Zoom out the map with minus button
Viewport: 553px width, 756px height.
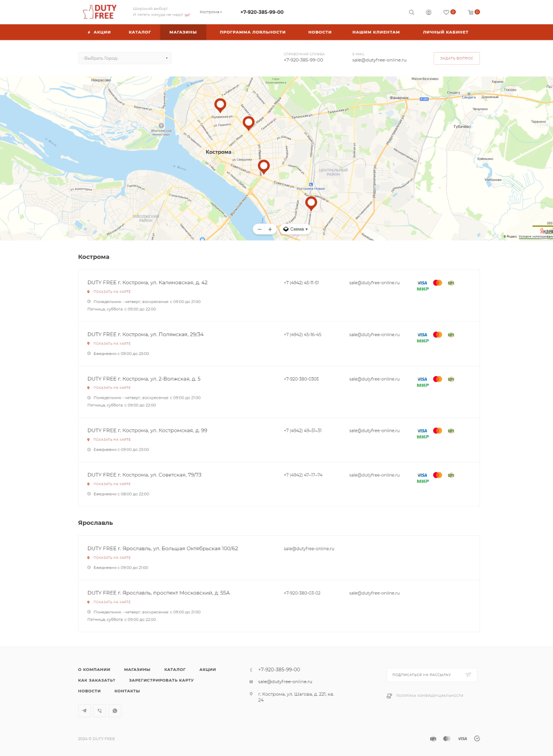click(259, 229)
